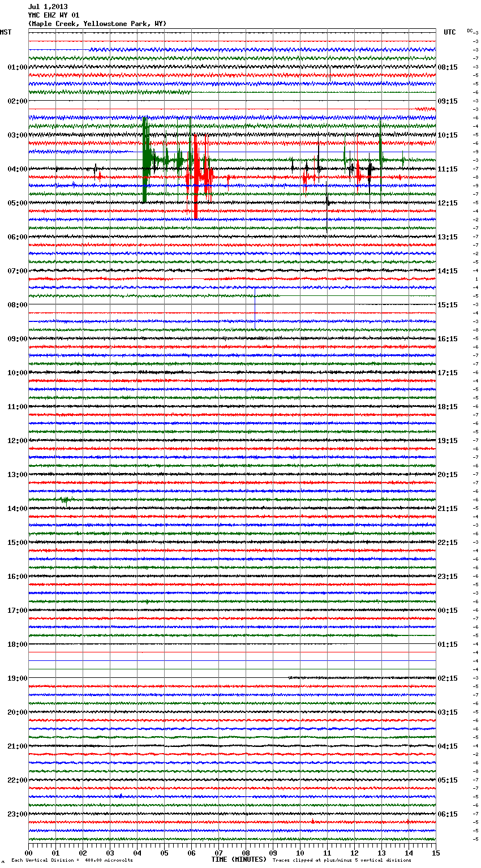Click the "Each Vertical Division = 400.00 microvolts" note
This screenshot has width=481, height=868.
pyautogui.click(x=72, y=861)
